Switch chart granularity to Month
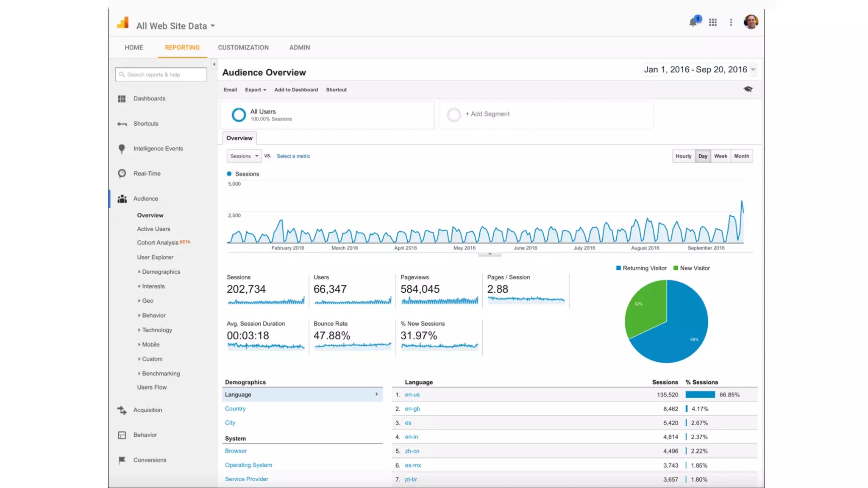 tap(741, 156)
